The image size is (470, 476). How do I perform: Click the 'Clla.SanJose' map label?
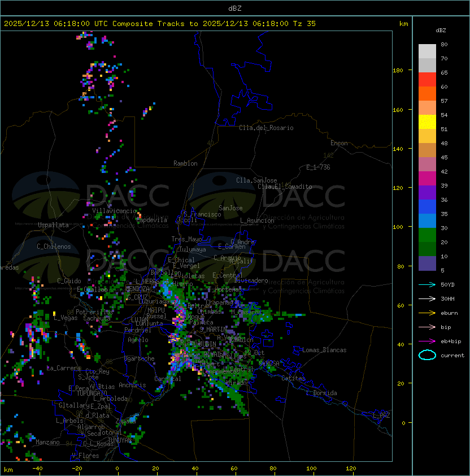click(x=256, y=180)
